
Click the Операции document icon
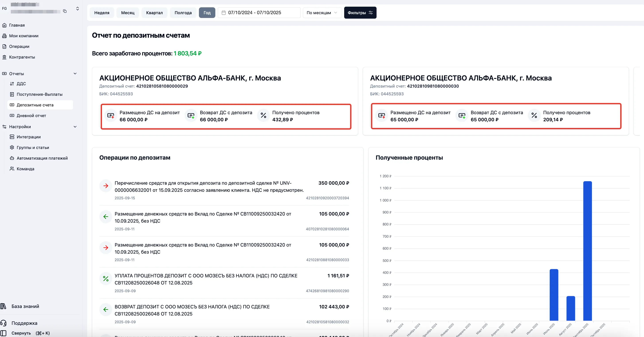click(4, 47)
